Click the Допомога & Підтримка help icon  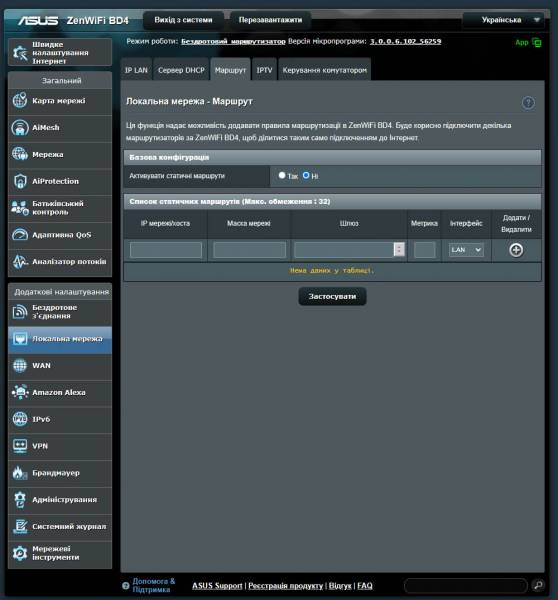coord(126,585)
